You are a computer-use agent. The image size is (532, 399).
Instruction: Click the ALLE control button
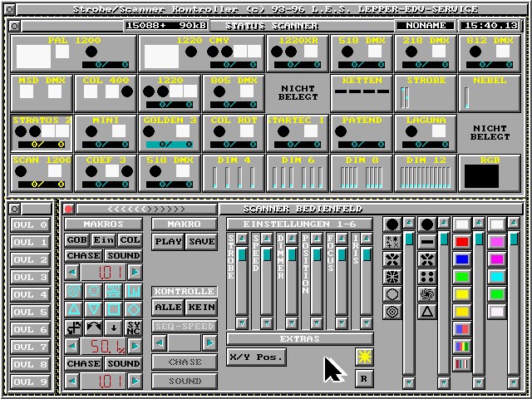coord(168,307)
